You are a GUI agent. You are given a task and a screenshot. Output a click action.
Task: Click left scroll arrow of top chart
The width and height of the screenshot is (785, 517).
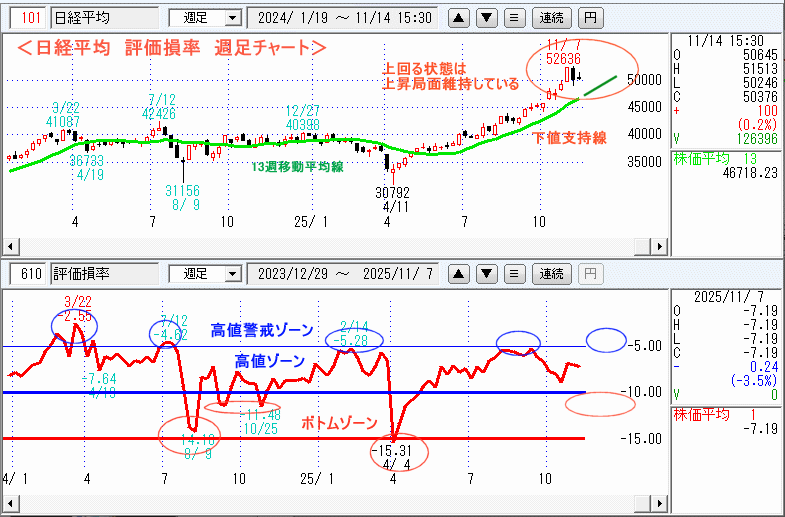pyautogui.click(x=11, y=247)
